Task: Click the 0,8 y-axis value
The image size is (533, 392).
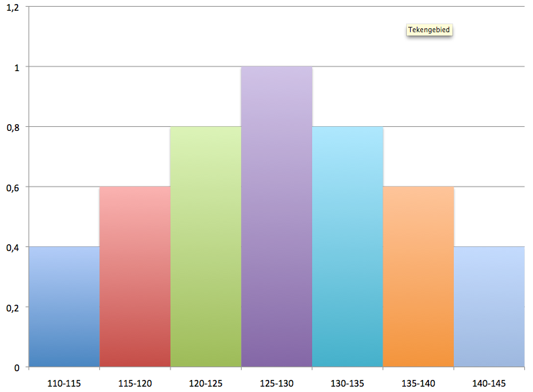Action: pyautogui.click(x=13, y=127)
